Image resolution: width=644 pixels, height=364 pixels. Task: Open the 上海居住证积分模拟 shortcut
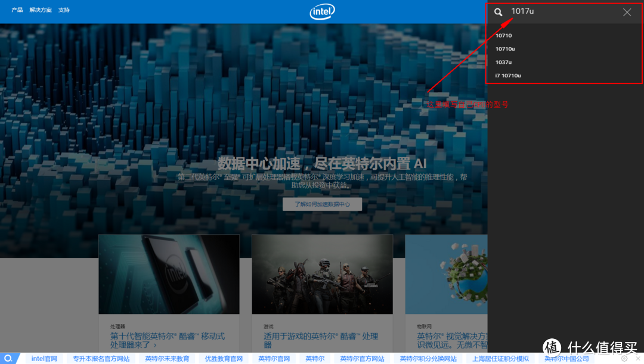pyautogui.click(x=501, y=359)
